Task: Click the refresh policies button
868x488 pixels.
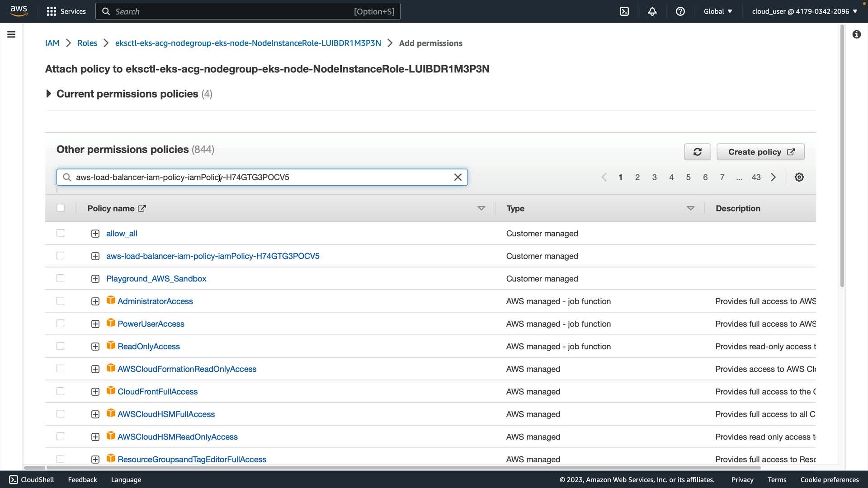Action: pos(697,152)
